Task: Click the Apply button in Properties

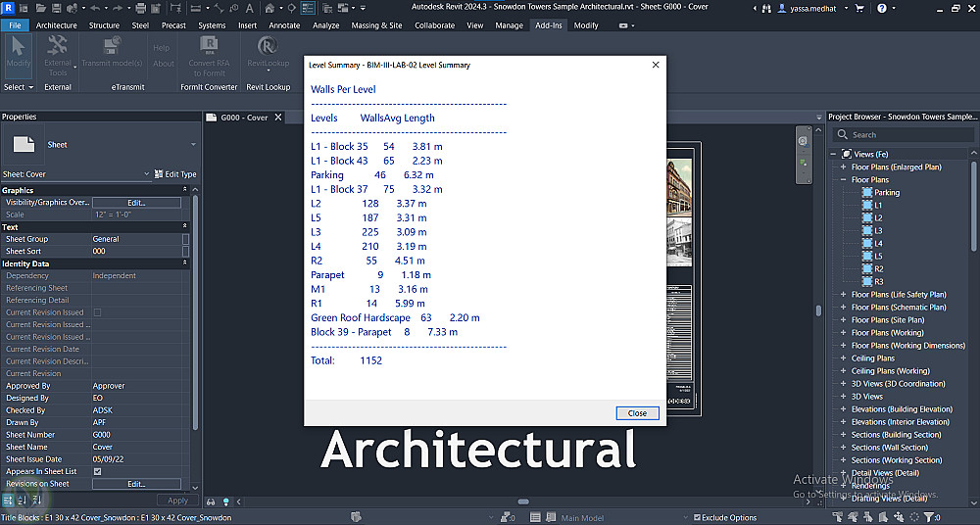Action: click(x=177, y=501)
